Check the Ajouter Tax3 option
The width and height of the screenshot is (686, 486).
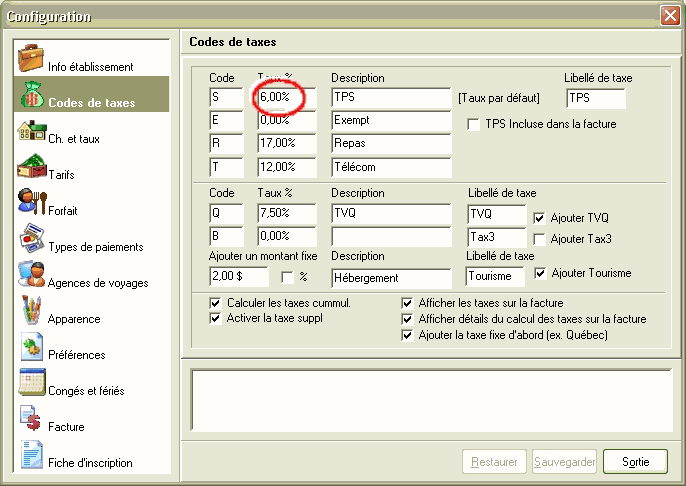pyautogui.click(x=540, y=239)
